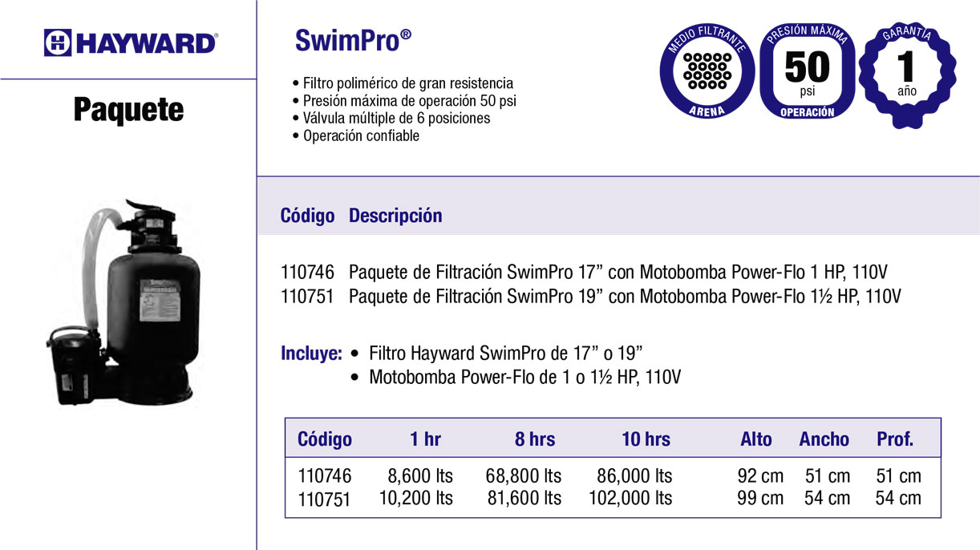The width and height of the screenshot is (980, 550).
Task: Click the 1 año warranty badge
Action: pos(906,71)
